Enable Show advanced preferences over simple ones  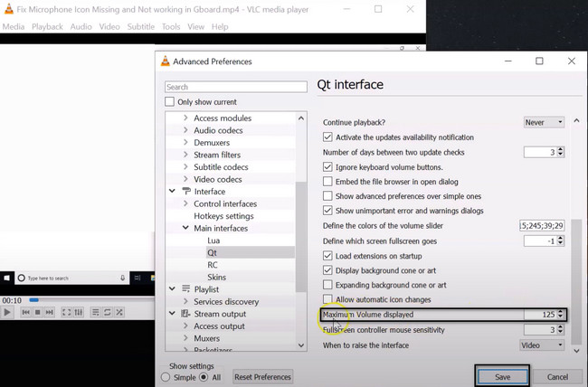point(327,195)
